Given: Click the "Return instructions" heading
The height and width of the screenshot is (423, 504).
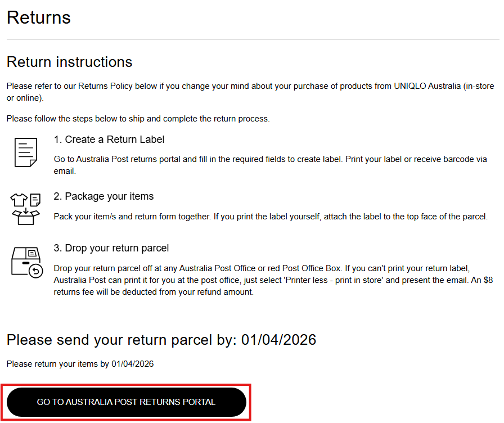Looking at the screenshot, I should (69, 62).
